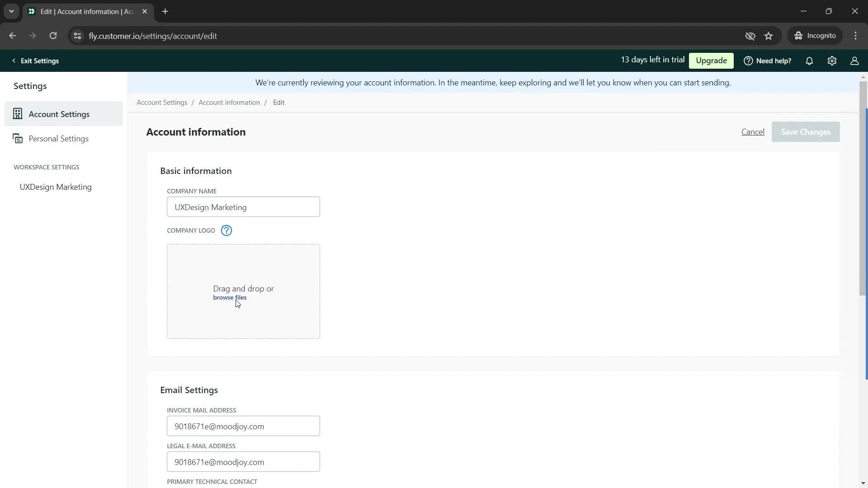The image size is (868, 488).
Task: Click the back navigation arrow icon
Action: (x=13, y=36)
